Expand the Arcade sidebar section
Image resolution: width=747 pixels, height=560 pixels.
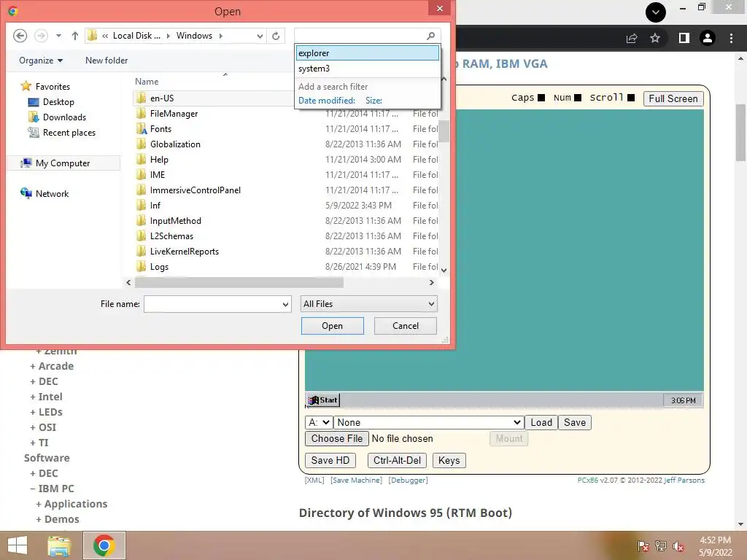[52, 366]
